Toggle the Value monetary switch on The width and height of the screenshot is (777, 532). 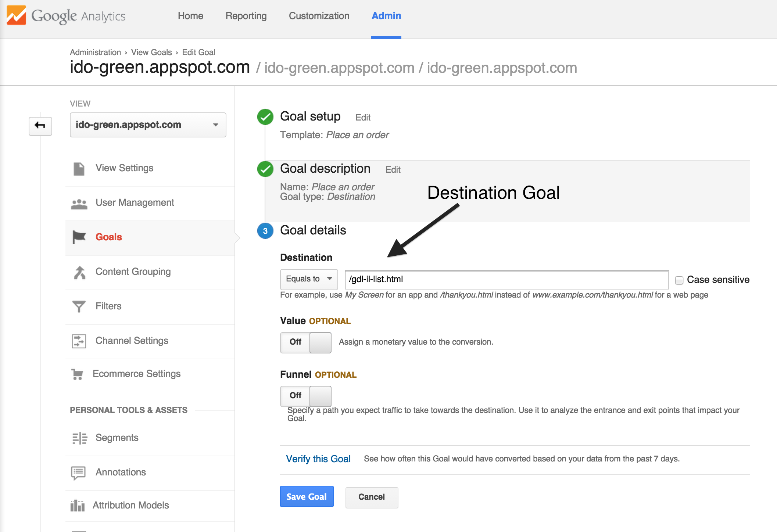tap(306, 342)
